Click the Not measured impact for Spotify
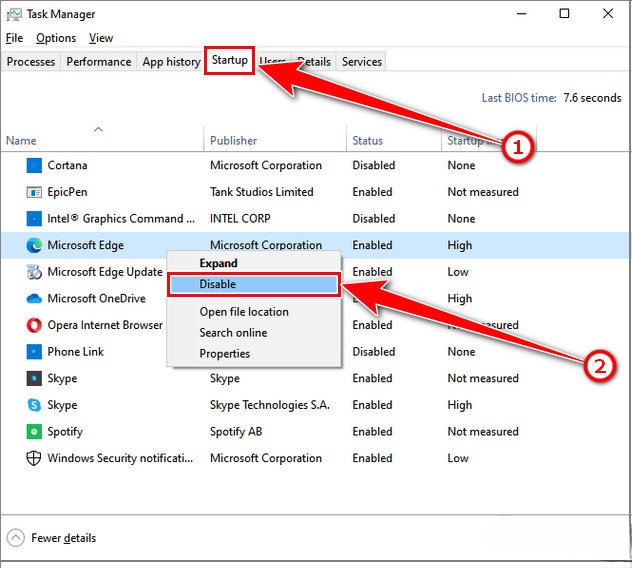Image resolution: width=632 pixels, height=568 pixels. [x=483, y=431]
